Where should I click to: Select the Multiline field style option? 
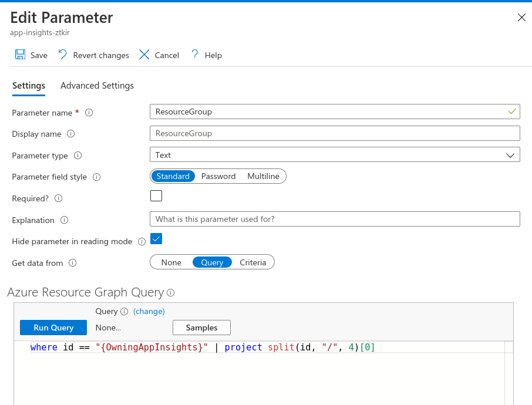[263, 176]
